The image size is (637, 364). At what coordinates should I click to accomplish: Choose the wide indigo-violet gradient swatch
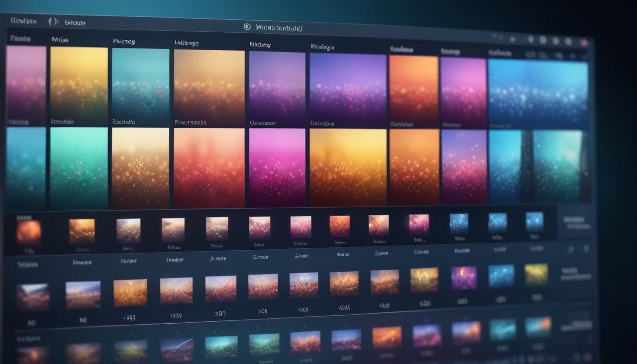(x=348, y=90)
